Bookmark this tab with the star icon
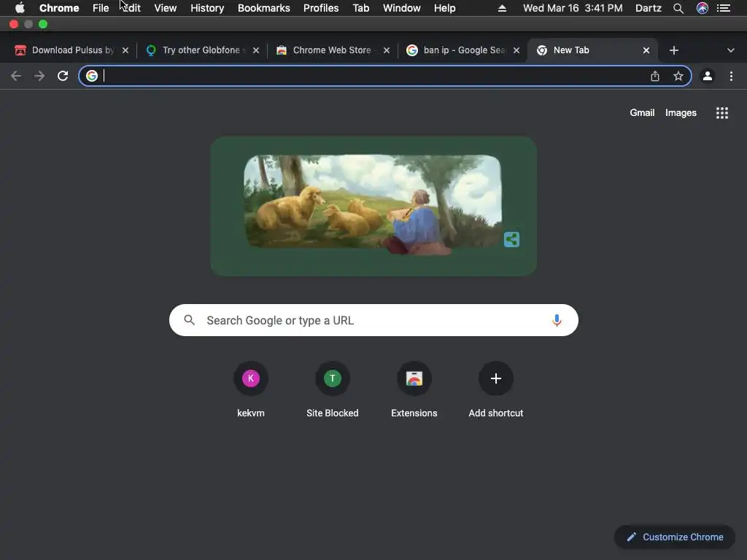 [678, 76]
